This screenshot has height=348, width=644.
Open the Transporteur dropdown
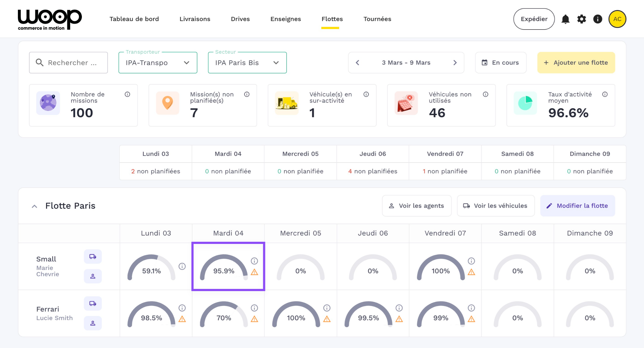point(158,63)
